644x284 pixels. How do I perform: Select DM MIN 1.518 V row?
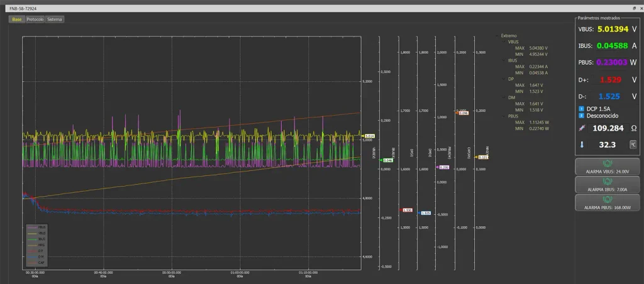529,110
